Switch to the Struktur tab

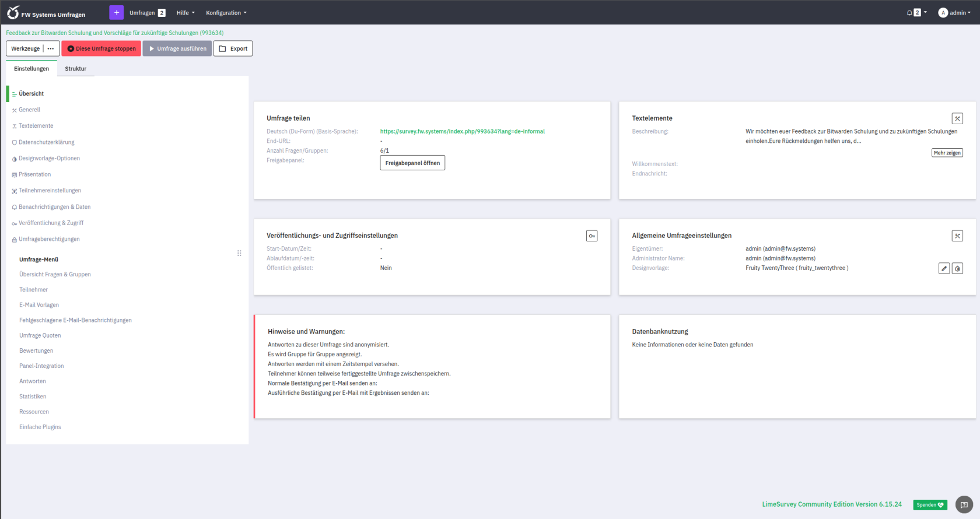pyautogui.click(x=75, y=69)
